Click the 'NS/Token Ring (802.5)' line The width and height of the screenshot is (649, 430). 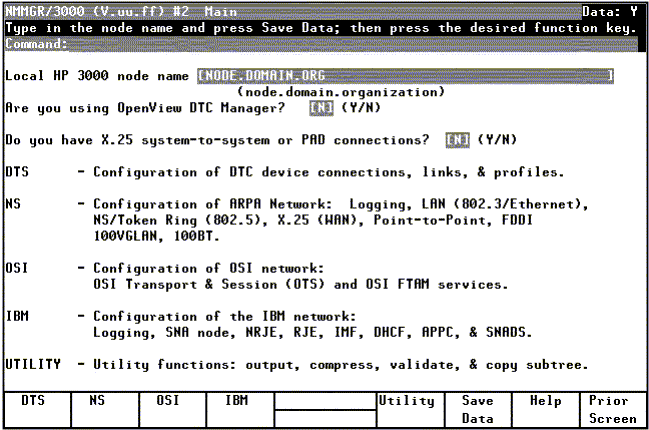313,220
